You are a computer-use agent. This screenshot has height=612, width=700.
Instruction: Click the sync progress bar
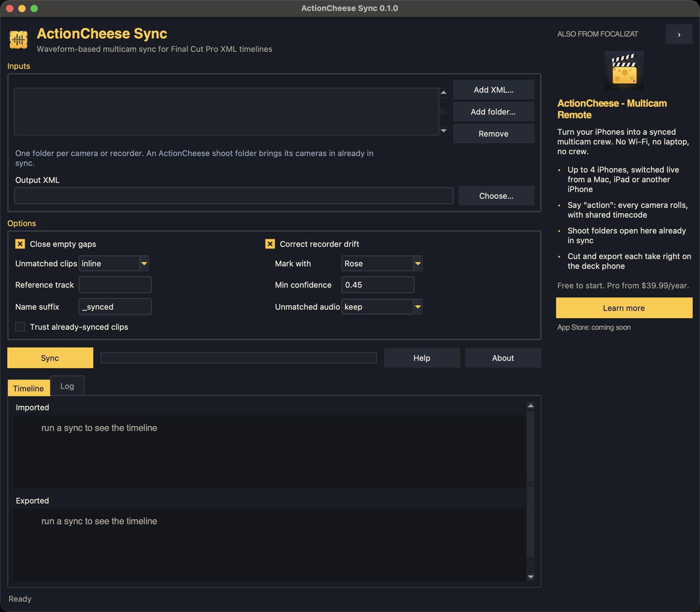238,358
